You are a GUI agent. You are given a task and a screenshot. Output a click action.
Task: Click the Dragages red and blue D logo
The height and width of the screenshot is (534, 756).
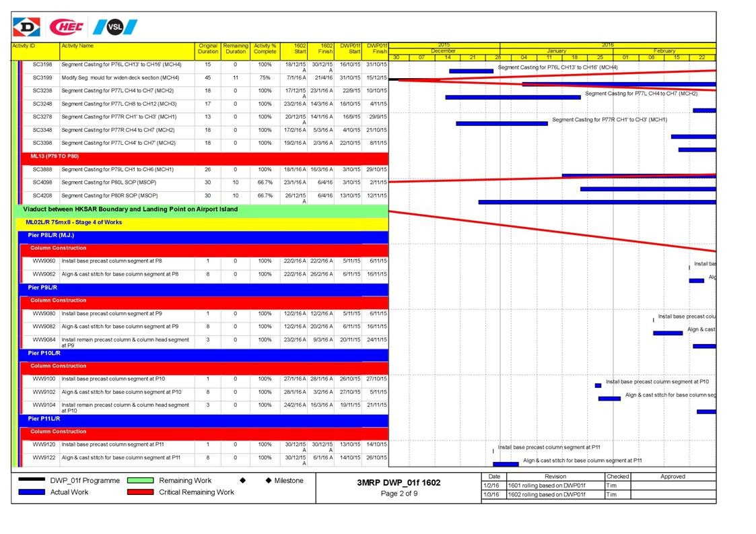[26, 27]
